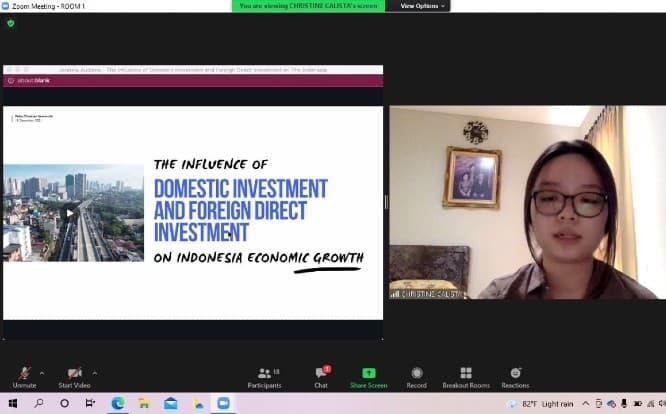Click the Zoom icon in the taskbar
This screenshot has width=666, height=414.
pos(223,403)
